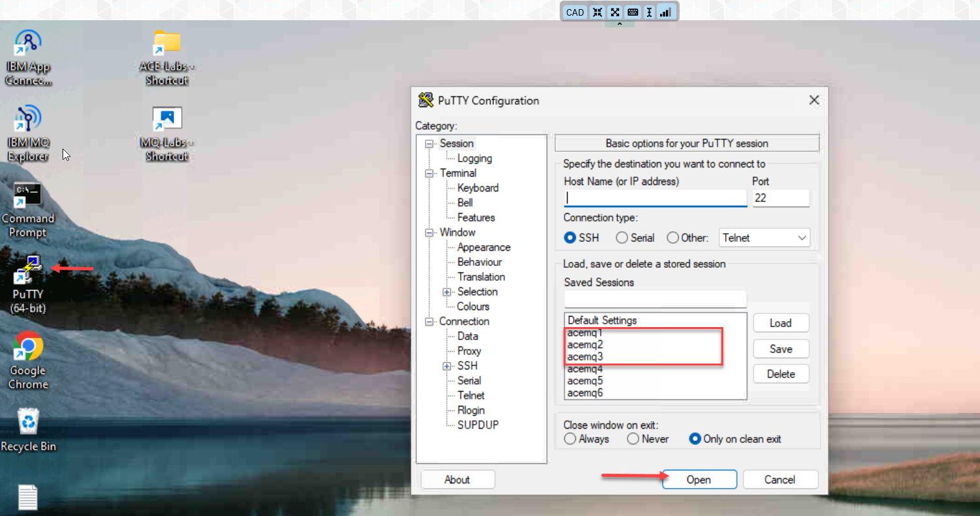This screenshot has height=516, width=980.
Task: Click the Delete session button
Action: 781,374
